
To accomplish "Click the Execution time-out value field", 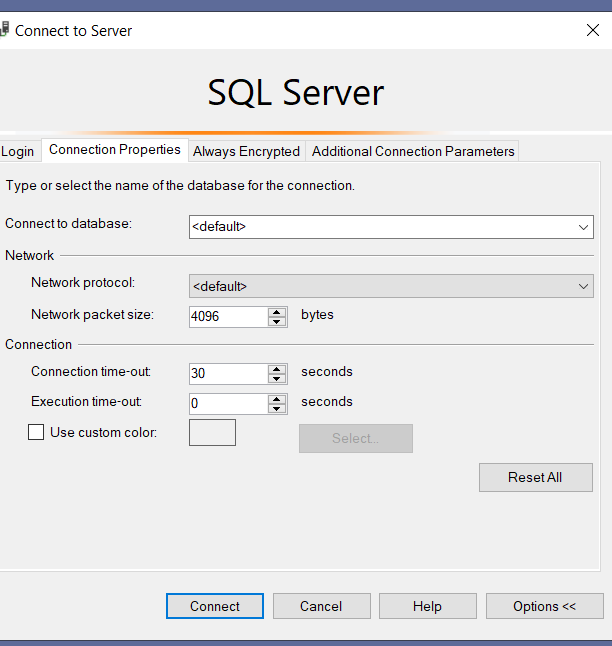I will pos(228,403).
